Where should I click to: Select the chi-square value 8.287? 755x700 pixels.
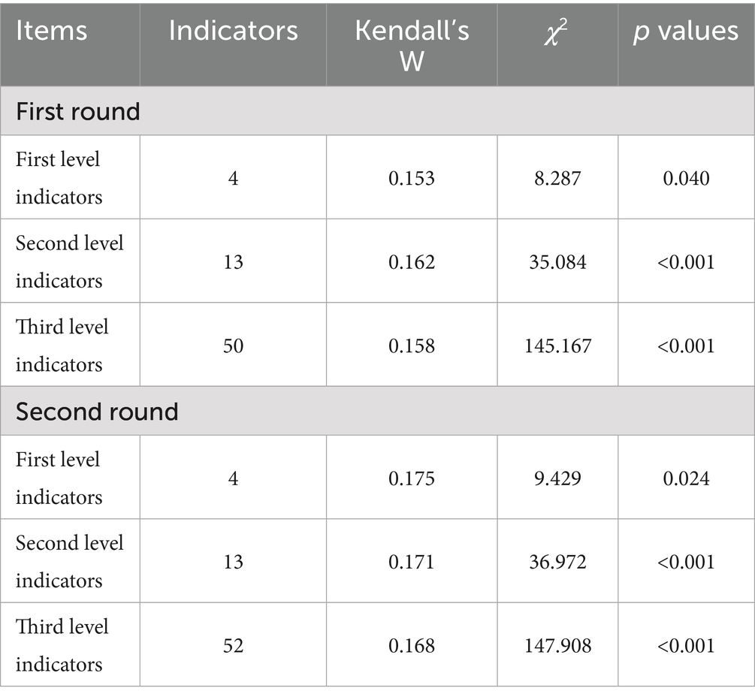[557, 178]
